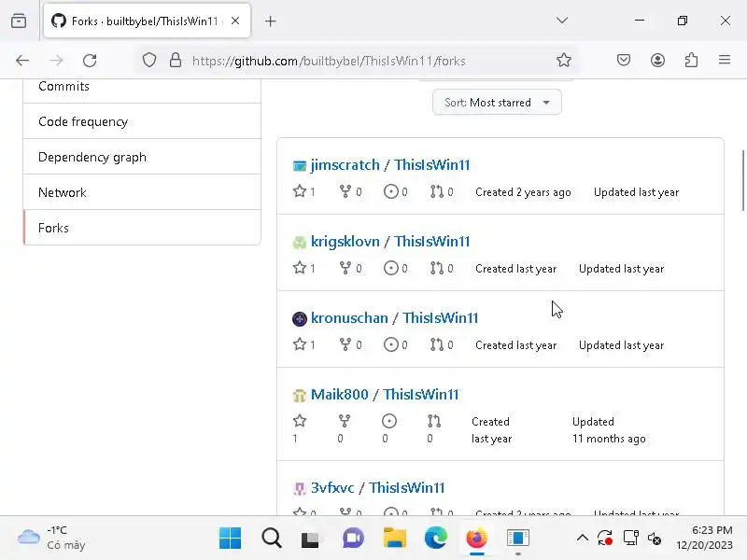Screen dimensions: 747x560
Task: Select the Forks · builtbybel/ThisIsWin11 tab
Action: (147, 21)
